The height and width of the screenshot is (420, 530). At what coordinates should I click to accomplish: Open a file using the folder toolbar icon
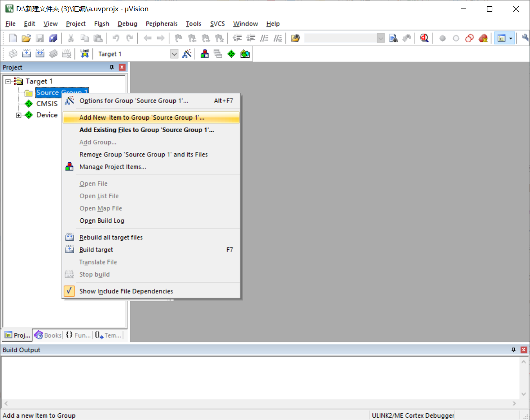click(x=26, y=38)
